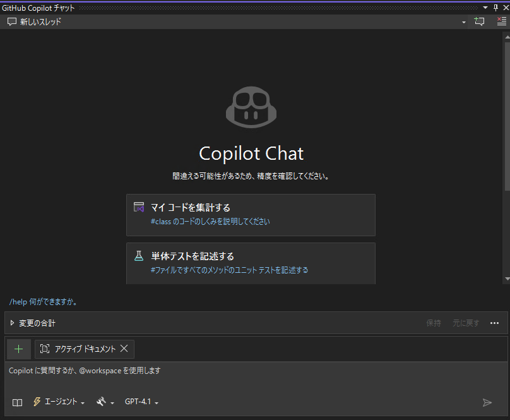Open the wrench tools selector

(105, 402)
